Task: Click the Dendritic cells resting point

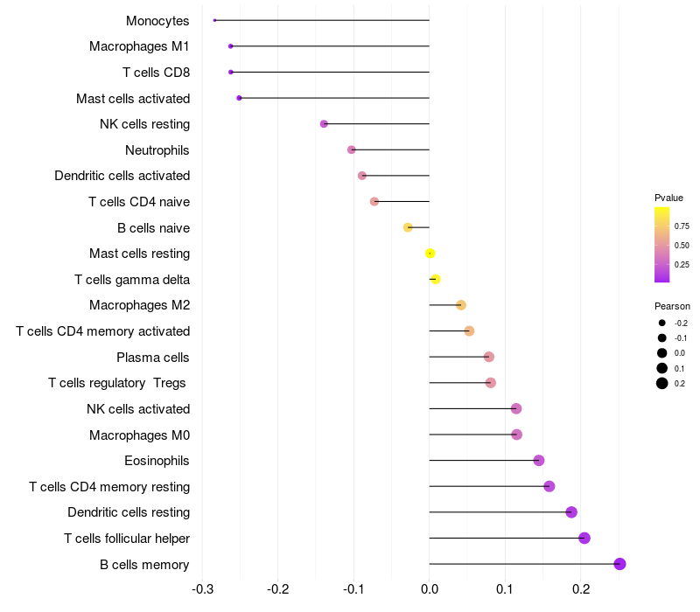Action: pos(571,512)
